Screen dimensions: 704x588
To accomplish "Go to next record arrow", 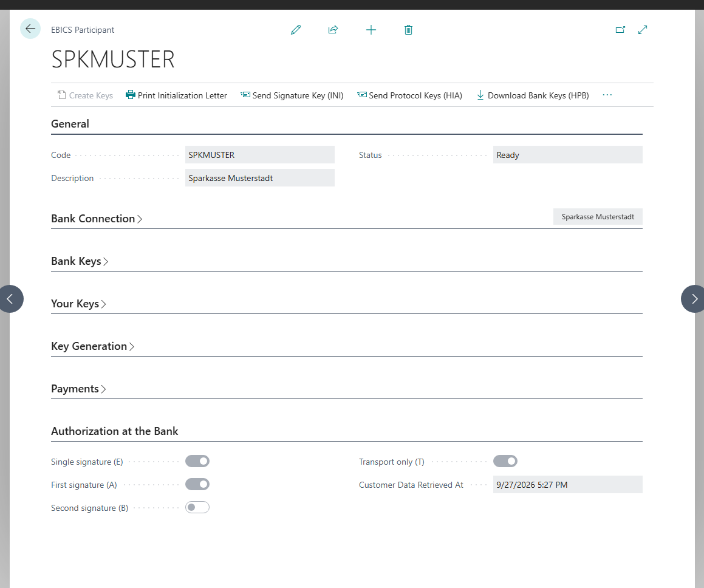I will pyautogui.click(x=694, y=298).
